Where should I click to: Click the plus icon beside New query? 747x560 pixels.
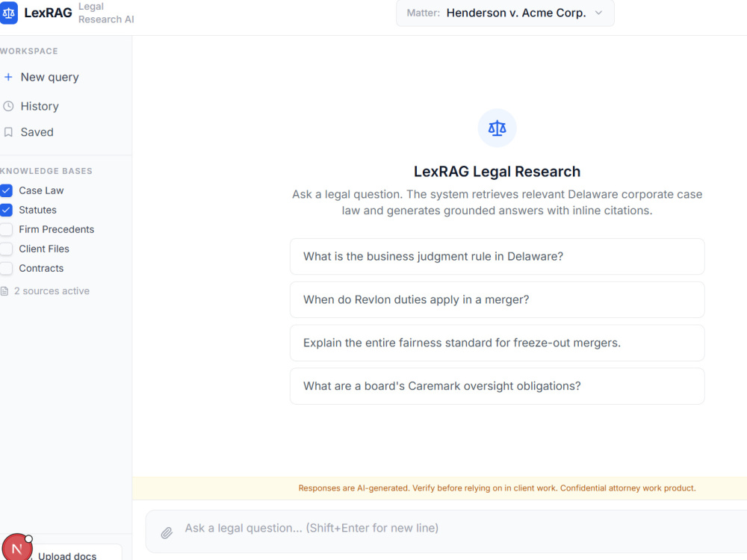tap(8, 77)
